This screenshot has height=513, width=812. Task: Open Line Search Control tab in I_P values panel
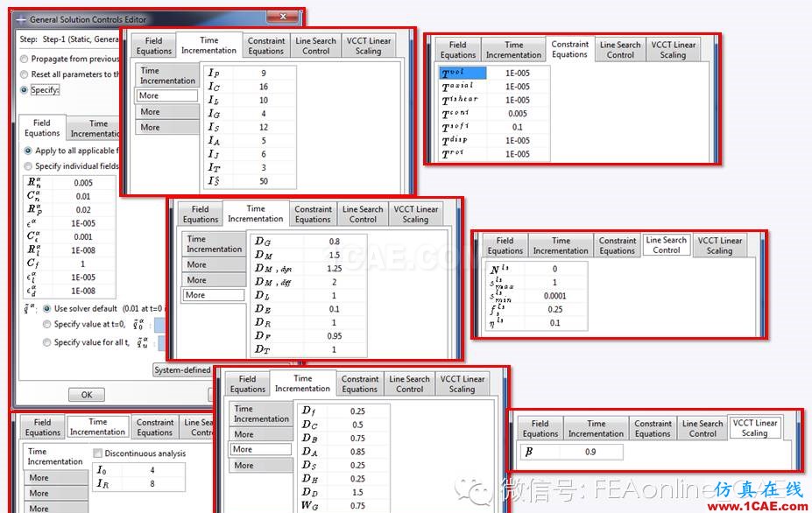tap(315, 46)
